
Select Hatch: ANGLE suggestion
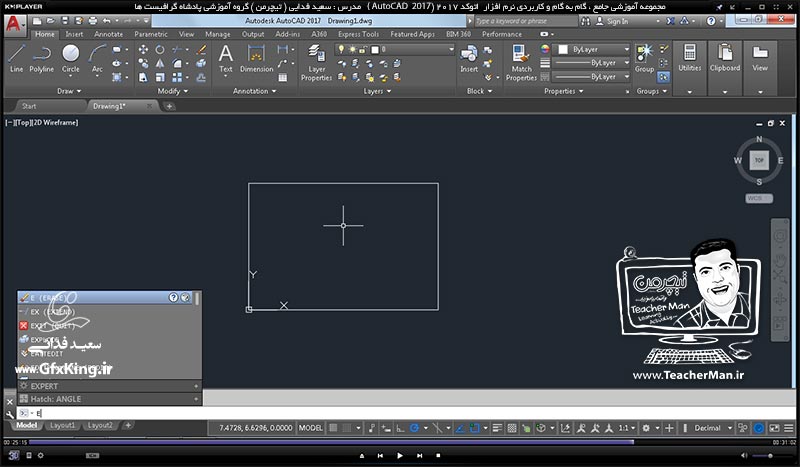tap(110, 399)
